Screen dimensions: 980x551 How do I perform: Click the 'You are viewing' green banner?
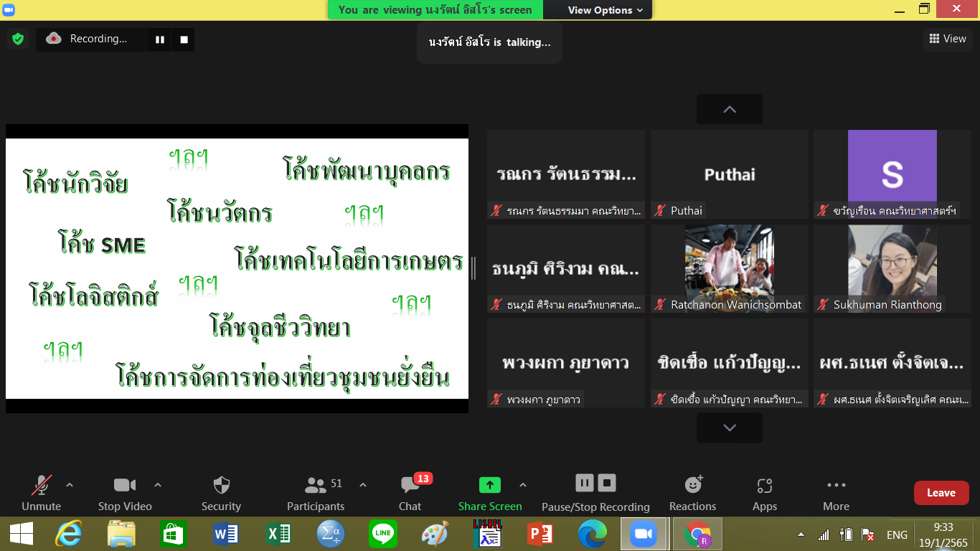pyautogui.click(x=435, y=10)
